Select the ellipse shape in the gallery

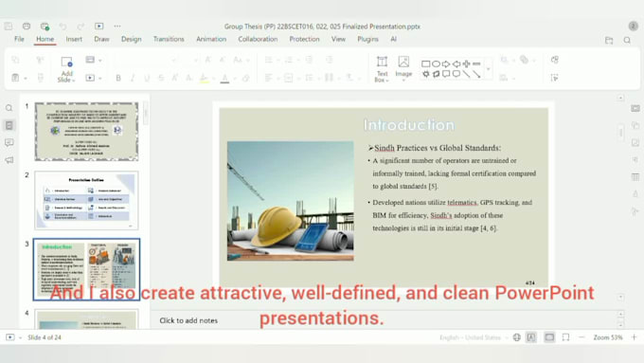436,64
